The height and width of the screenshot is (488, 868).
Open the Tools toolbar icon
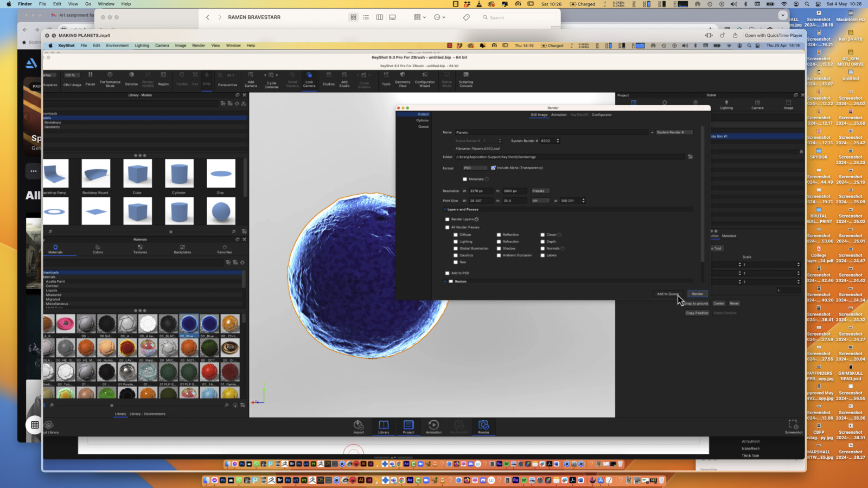(x=386, y=79)
